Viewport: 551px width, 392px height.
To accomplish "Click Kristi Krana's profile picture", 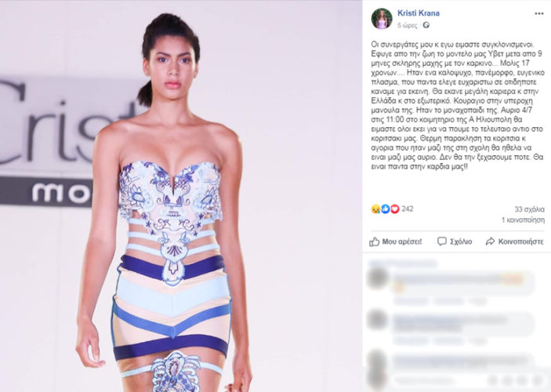I will pos(382,19).
